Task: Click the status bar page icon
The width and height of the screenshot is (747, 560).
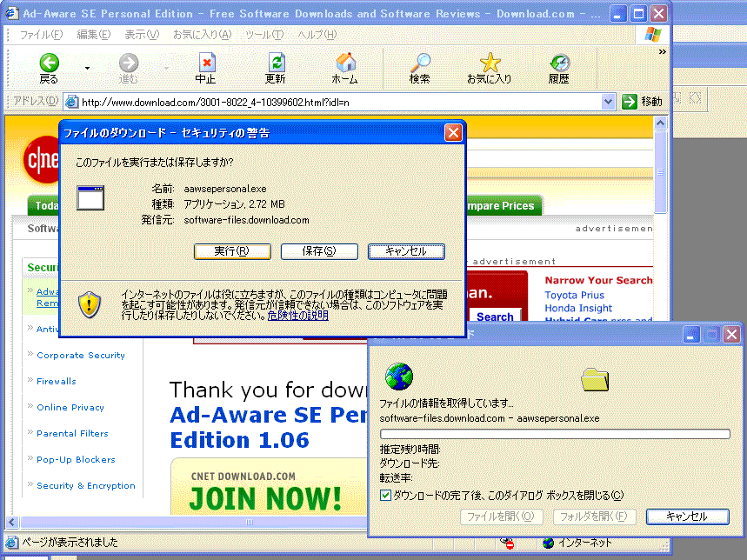Action: (x=12, y=543)
